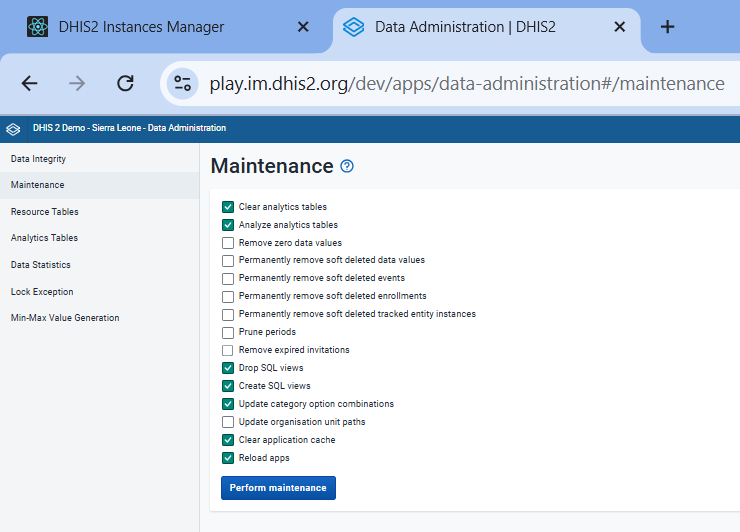Check Permanently remove soft deleted tracked entity instances
Screen dimensions: 740x532
point(228,314)
